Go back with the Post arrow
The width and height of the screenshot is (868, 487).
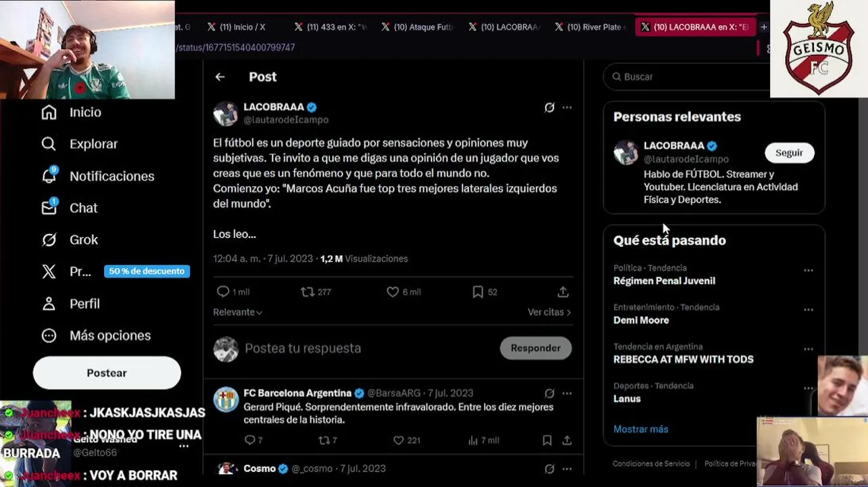click(220, 77)
